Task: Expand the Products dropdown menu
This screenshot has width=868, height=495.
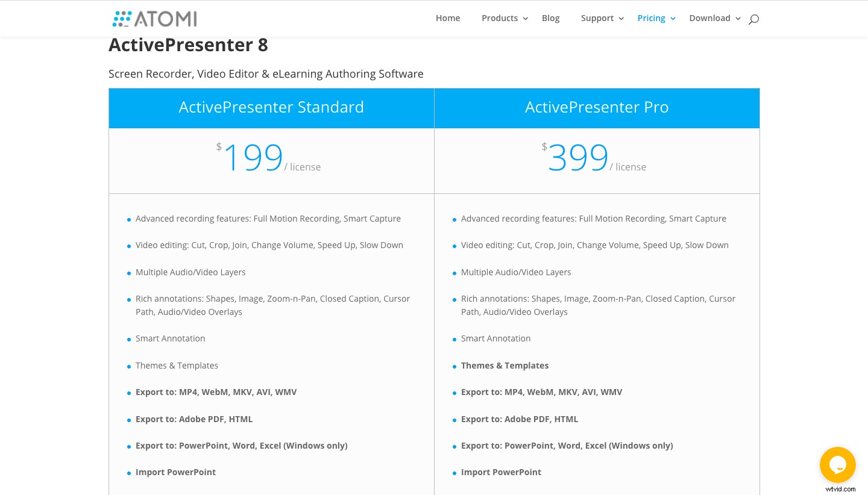Action: pyautogui.click(x=500, y=18)
